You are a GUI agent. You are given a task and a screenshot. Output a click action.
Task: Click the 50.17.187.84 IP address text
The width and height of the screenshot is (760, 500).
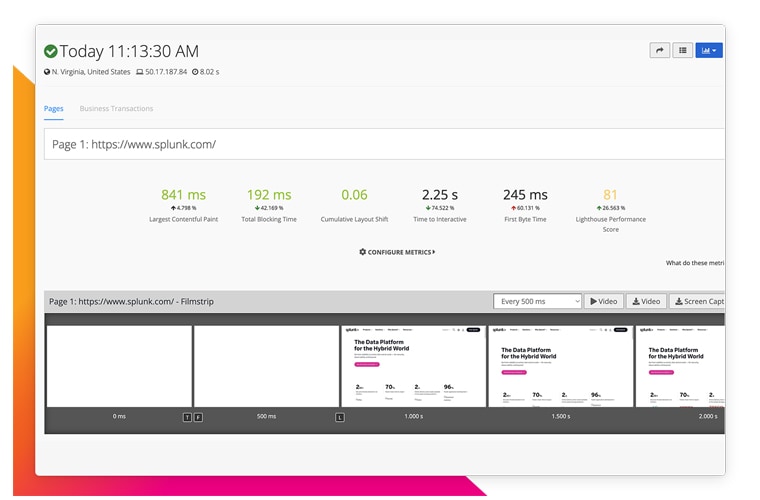[166, 72]
